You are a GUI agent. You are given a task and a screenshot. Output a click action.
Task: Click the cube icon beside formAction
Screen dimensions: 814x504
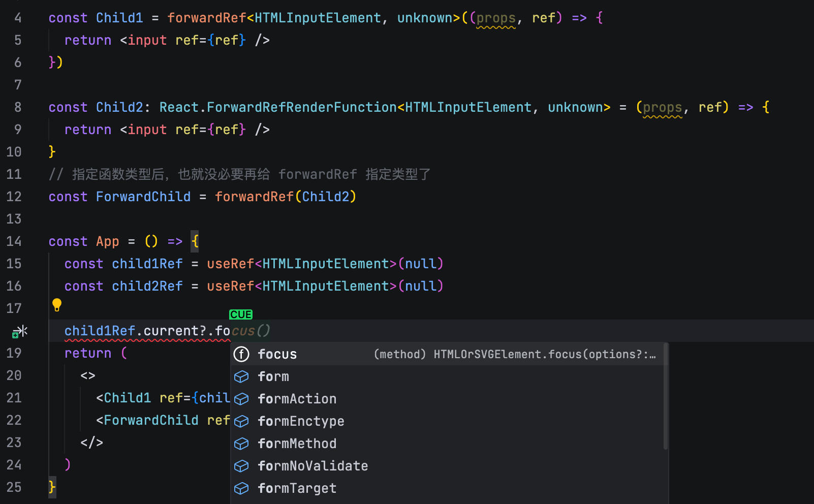[x=241, y=399]
